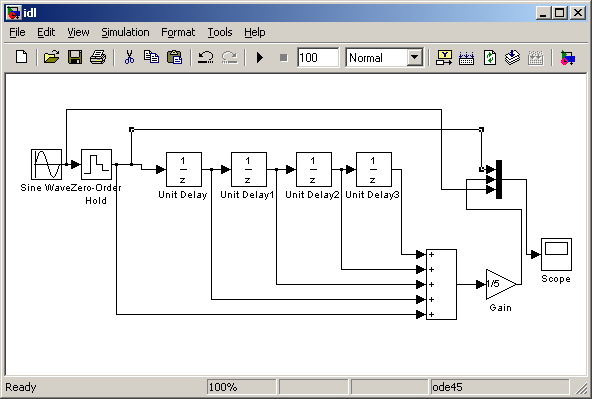
Task: Cut selection with the scissors icon
Action: (129, 58)
